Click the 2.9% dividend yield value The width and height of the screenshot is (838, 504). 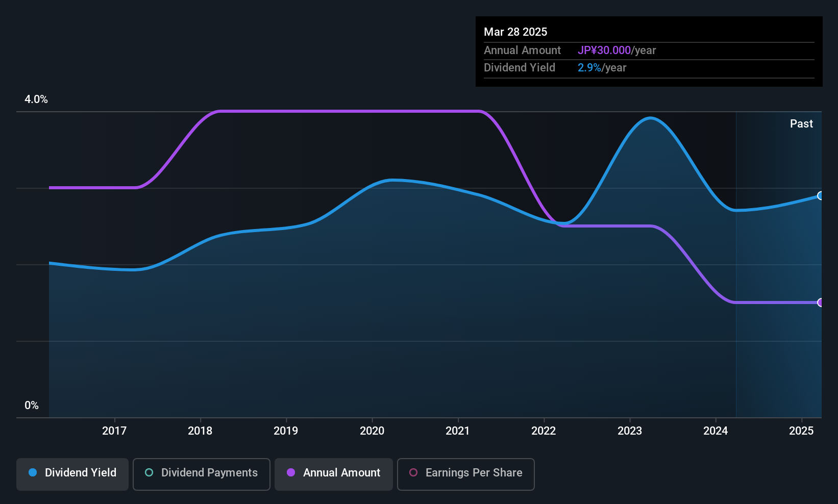[589, 68]
